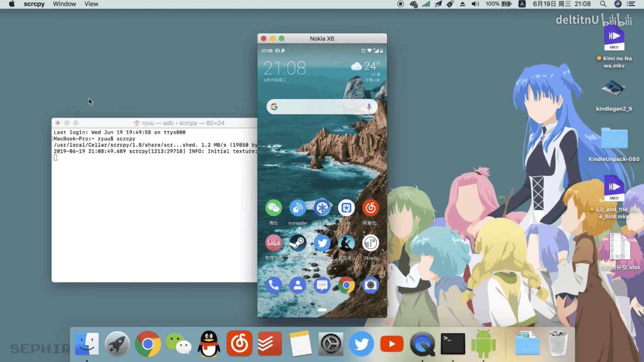Open the QQ penguin app from the Dock
The width and height of the screenshot is (644, 362).
209,344
